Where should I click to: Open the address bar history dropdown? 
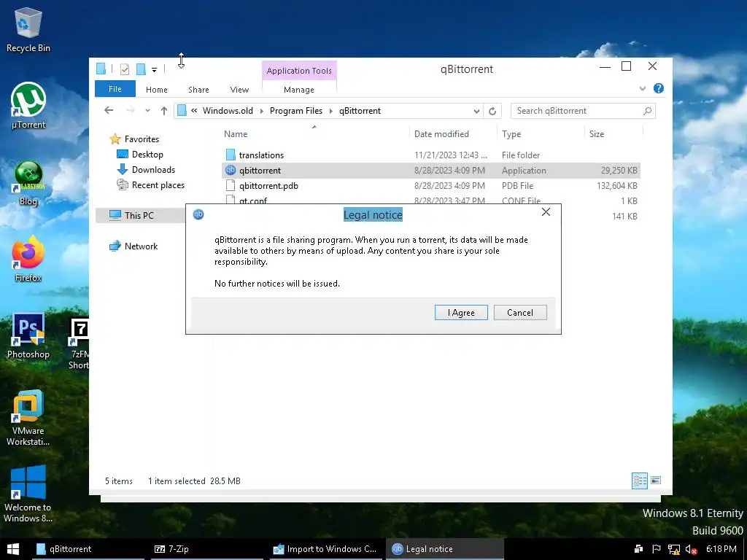point(476,111)
